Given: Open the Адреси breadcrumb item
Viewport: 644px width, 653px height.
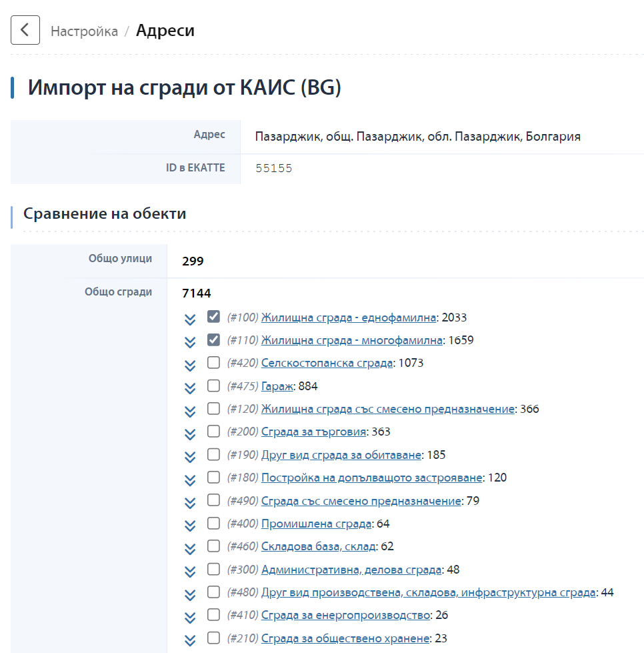Looking at the screenshot, I should coord(165,31).
